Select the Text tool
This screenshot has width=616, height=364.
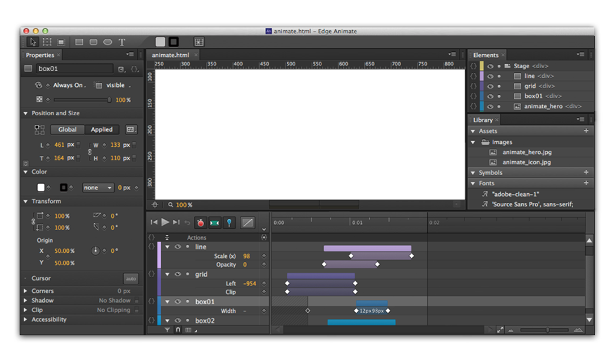point(121,42)
